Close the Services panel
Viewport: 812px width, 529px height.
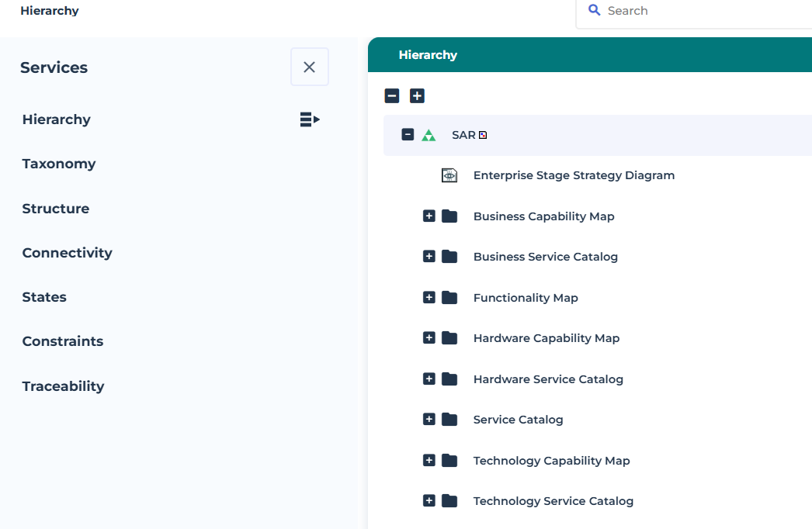point(309,67)
